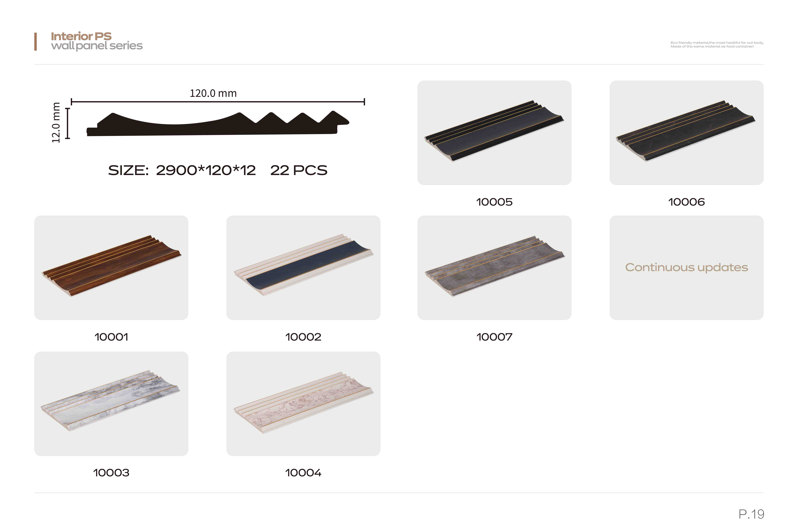Click the 10006 product code label

[x=686, y=202]
